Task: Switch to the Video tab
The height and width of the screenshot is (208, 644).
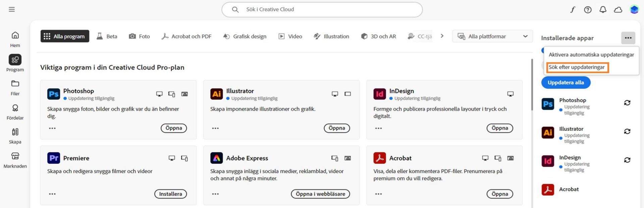Action: click(x=290, y=36)
